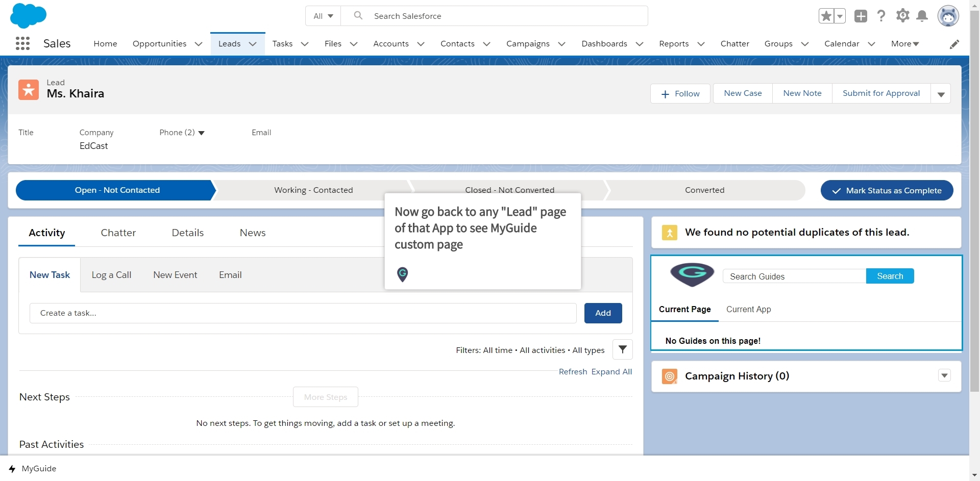Open the Help question mark icon
980x481 pixels.
click(x=881, y=16)
